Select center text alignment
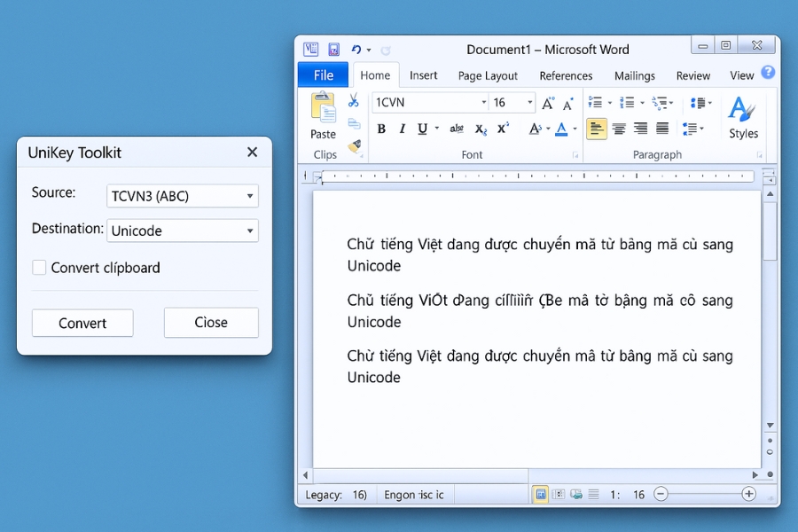 point(619,129)
